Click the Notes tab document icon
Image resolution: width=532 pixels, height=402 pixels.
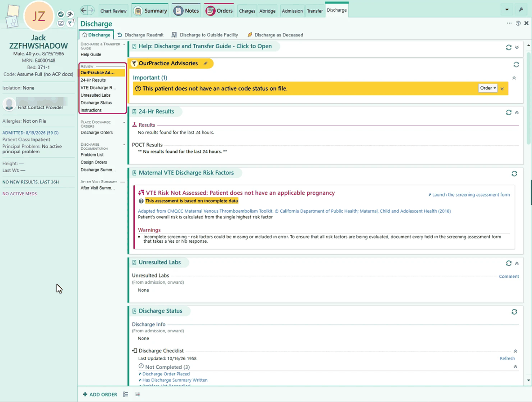click(178, 11)
